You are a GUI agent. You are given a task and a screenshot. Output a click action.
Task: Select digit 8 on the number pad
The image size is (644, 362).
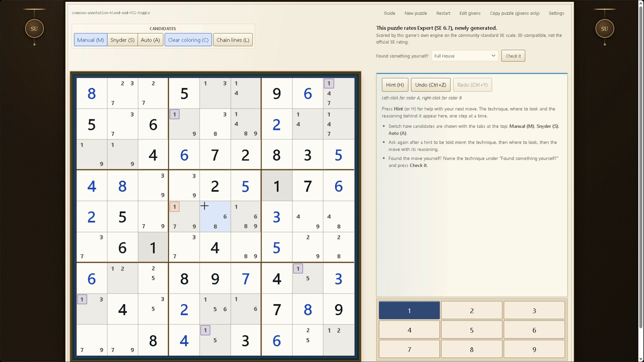[x=472, y=349]
